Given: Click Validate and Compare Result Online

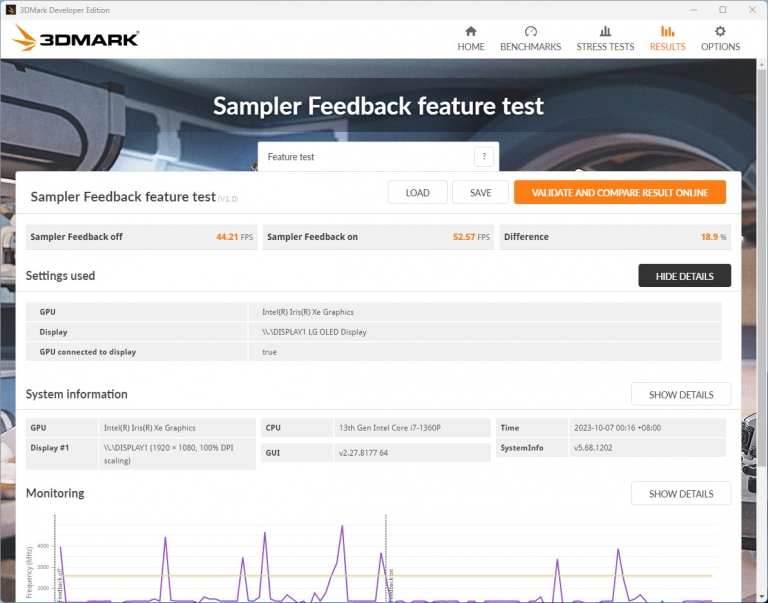Looking at the screenshot, I should coord(620,193).
